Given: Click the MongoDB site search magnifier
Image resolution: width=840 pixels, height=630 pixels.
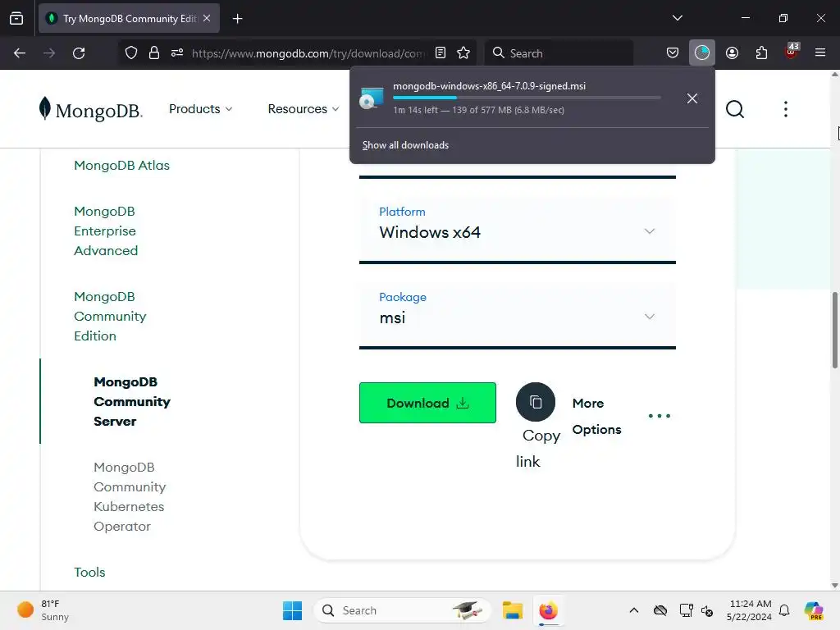Looking at the screenshot, I should pyautogui.click(x=734, y=109).
